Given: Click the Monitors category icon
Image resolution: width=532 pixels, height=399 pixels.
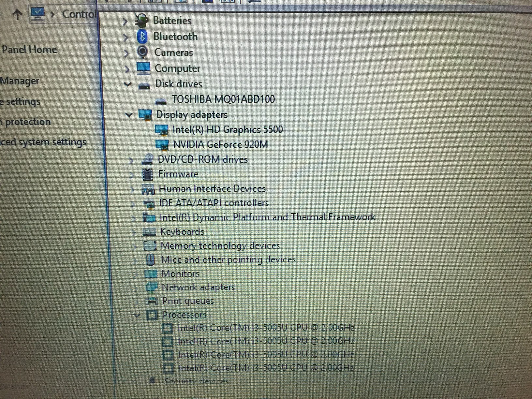Looking at the screenshot, I should tap(151, 273).
